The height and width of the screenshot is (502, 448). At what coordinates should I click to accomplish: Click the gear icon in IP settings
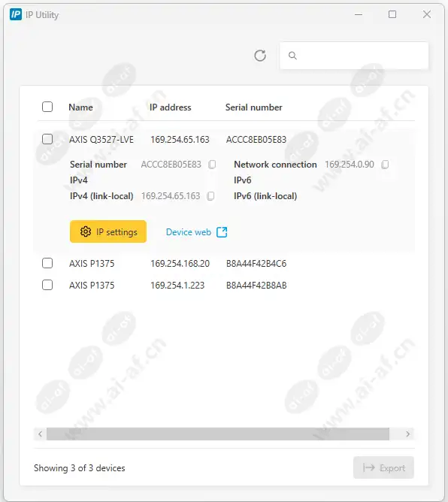click(x=86, y=231)
